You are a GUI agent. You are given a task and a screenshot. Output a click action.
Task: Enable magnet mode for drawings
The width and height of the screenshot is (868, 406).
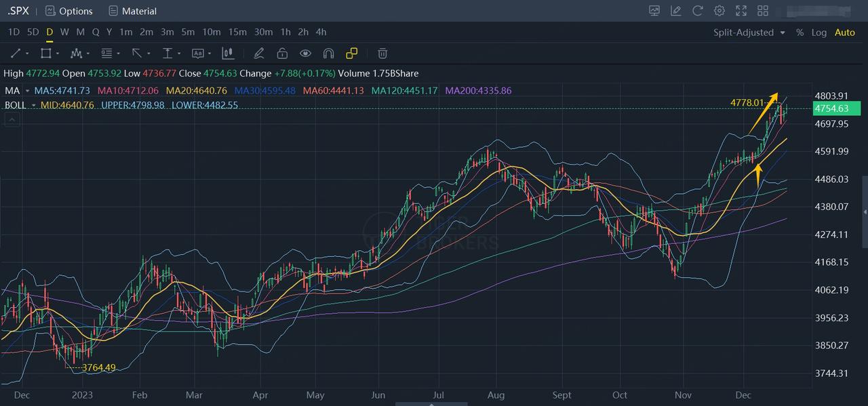coord(328,54)
